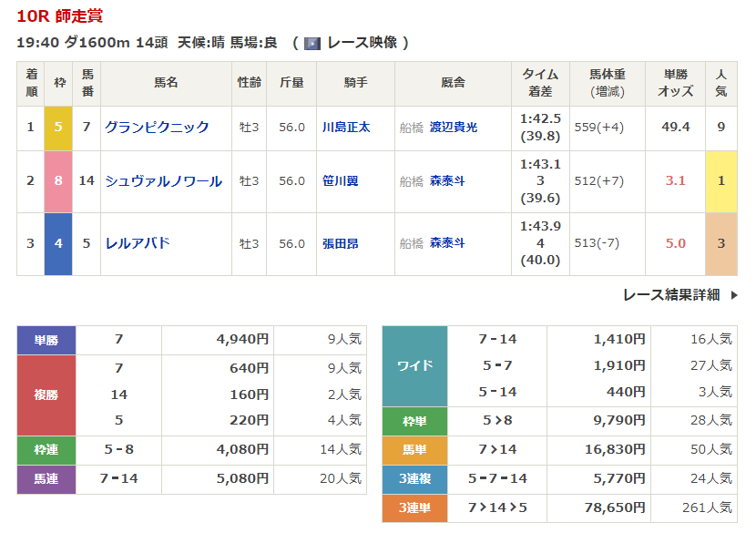Open horse グランピクニック profile

(x=157, y=128)
